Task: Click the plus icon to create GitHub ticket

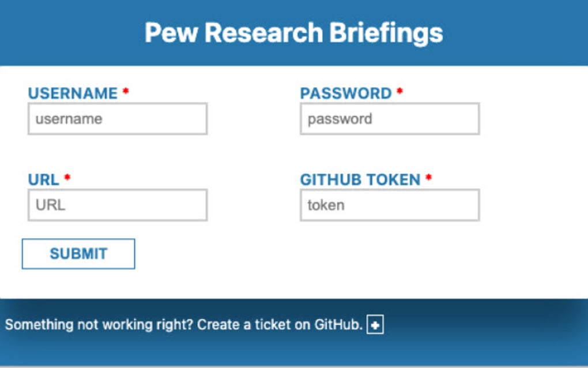Action: 376,325
